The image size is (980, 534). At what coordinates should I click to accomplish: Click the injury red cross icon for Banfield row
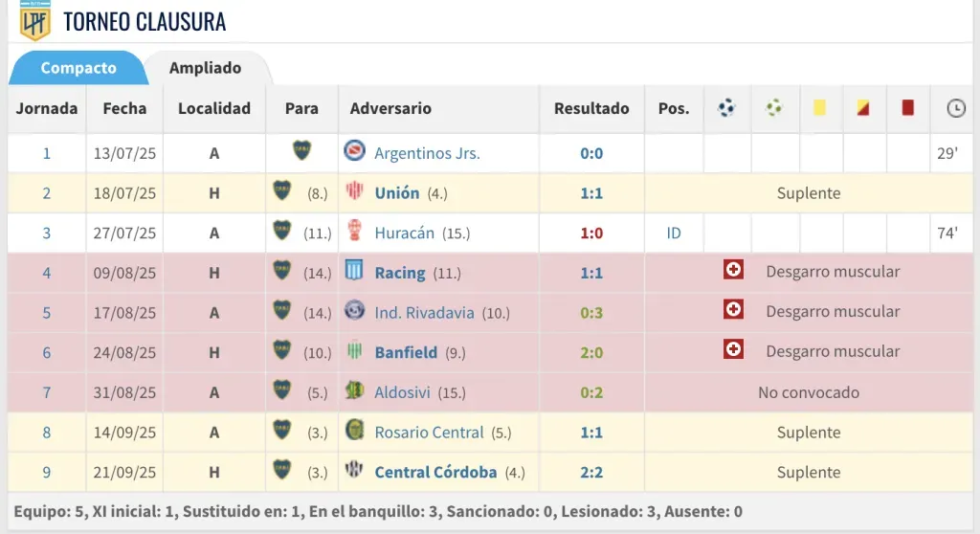(733, 350)
